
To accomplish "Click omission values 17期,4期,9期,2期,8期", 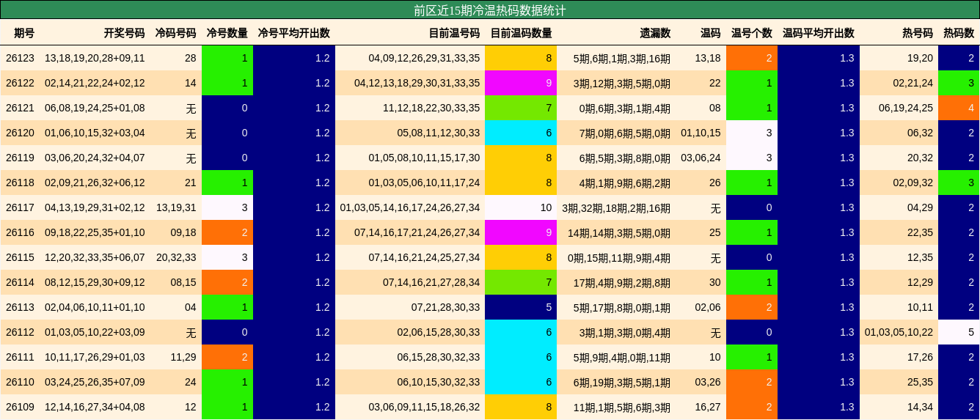I will pyautogui.click(x=622, y=282).
